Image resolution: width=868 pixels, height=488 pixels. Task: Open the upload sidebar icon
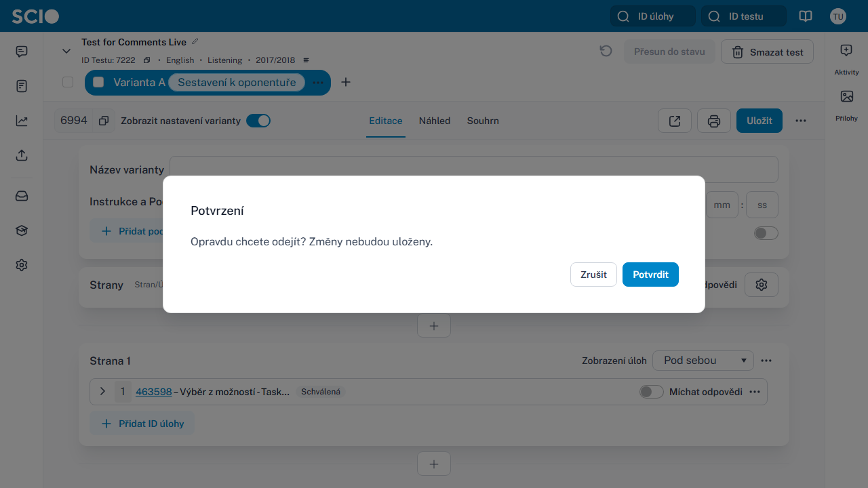point(22,155)
